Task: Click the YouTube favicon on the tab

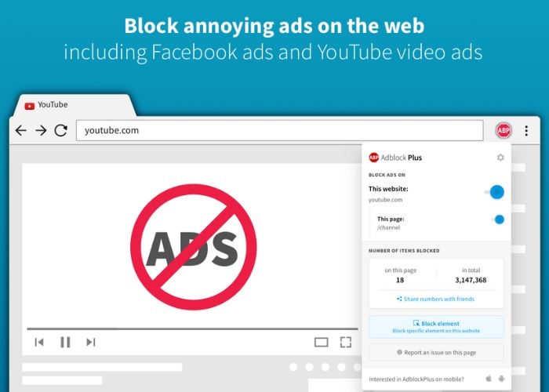Action: pyautogui.click(x=30, y=105)
